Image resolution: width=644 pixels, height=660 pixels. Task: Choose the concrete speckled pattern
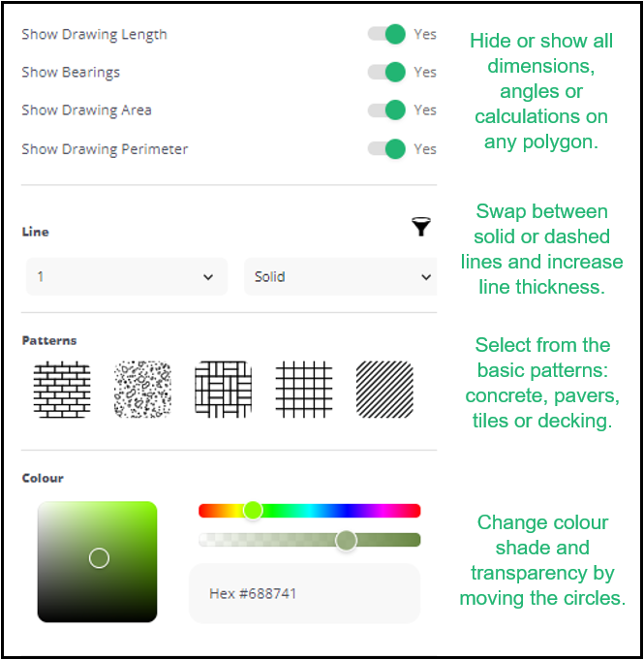pyautogui.click(x=142, y=390)
